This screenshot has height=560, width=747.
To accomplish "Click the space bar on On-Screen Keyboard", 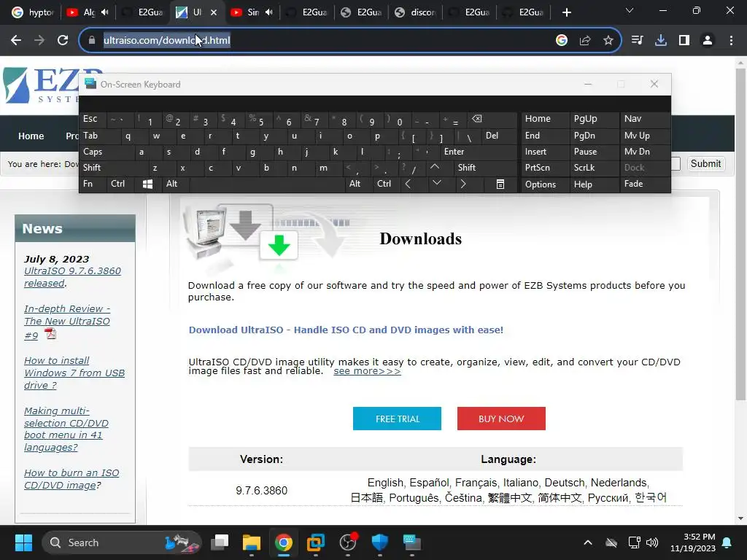I will pyautogui.click(x=268, y=184).
